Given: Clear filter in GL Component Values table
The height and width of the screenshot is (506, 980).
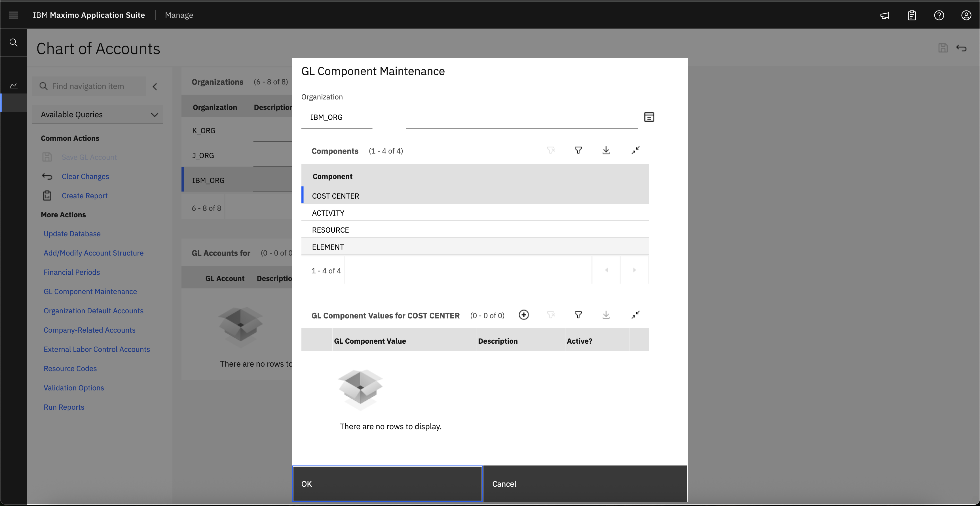Looking at the screenshot, I should click(x=551, y=315).
